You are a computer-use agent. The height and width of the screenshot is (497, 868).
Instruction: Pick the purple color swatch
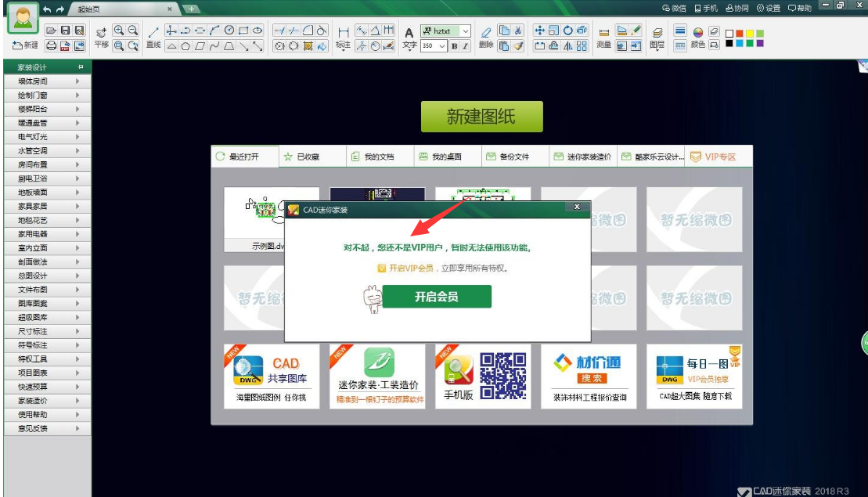click(x=760, y=43)
